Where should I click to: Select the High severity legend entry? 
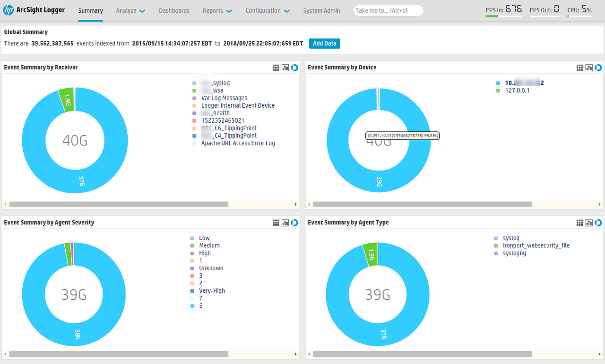pyautogui.click(x=205, y=254)
